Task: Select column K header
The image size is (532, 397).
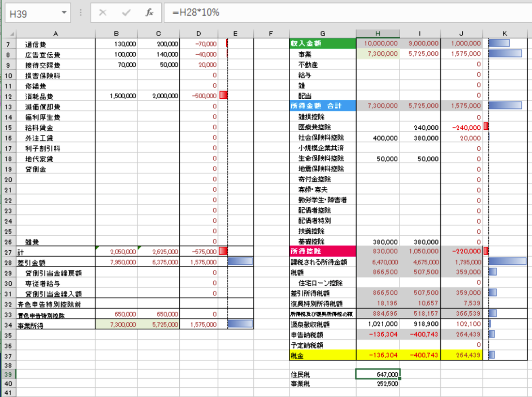Action: pos(505,33)
